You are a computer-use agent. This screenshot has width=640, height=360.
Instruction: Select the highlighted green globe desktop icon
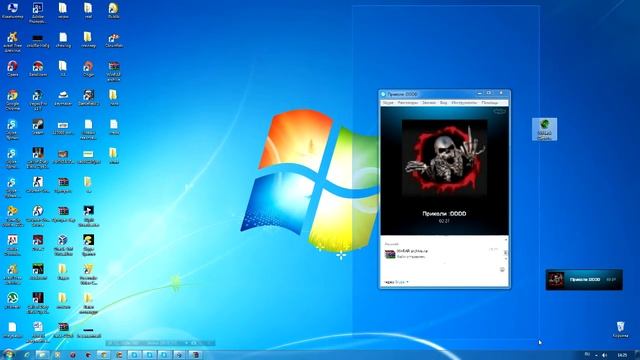point(544,129)
